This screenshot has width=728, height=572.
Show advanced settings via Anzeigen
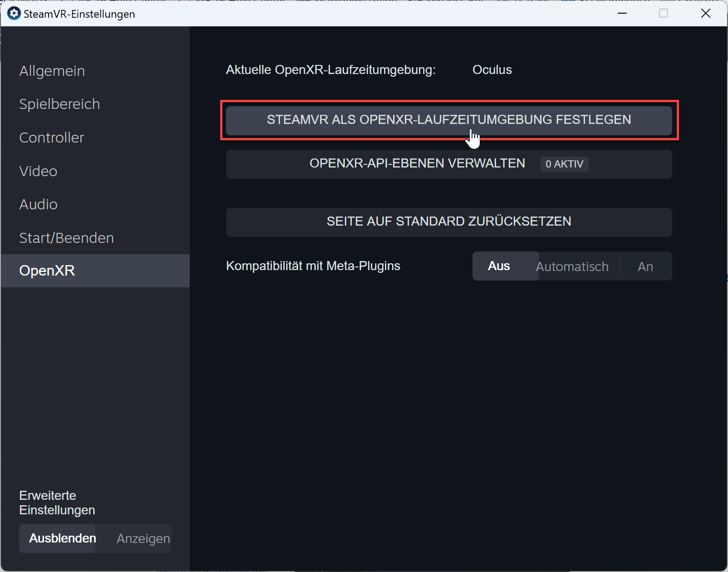tap(143, 538)
